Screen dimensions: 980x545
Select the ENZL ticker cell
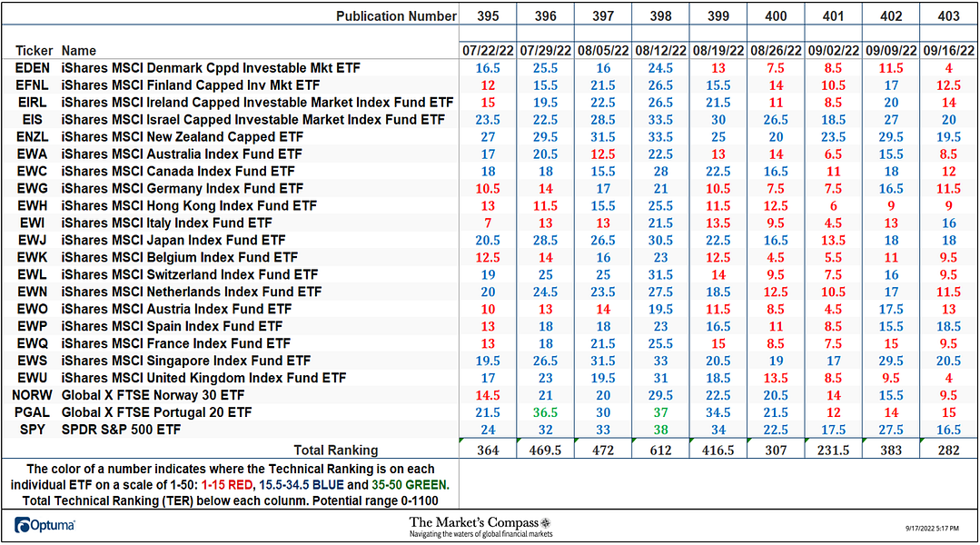[x=32, y=137]
